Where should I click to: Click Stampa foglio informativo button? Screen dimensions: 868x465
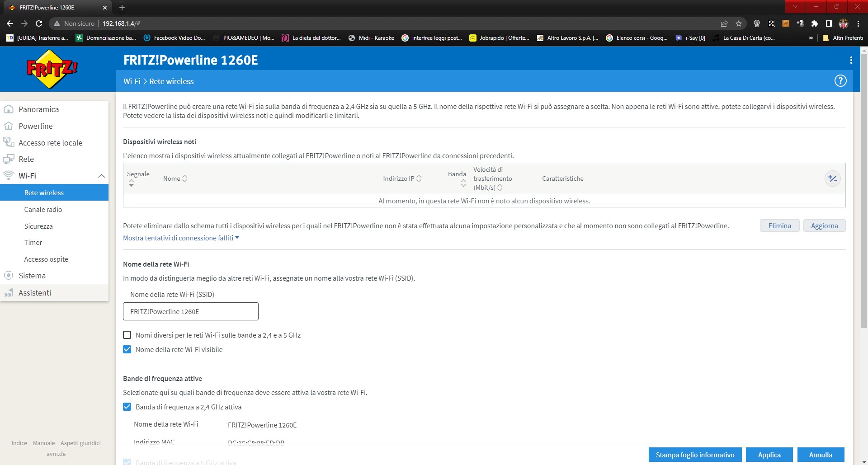click(695, 455)
